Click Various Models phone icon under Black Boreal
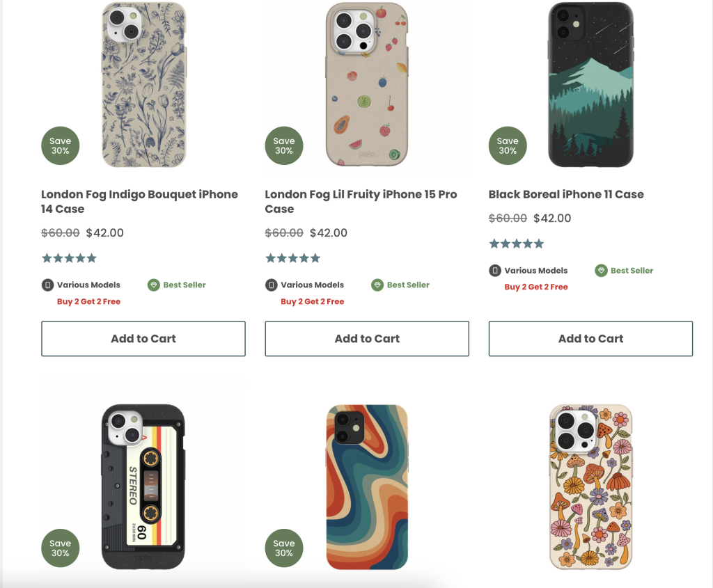The height and width of the screenshot is (588, 713). click(495, 271)
